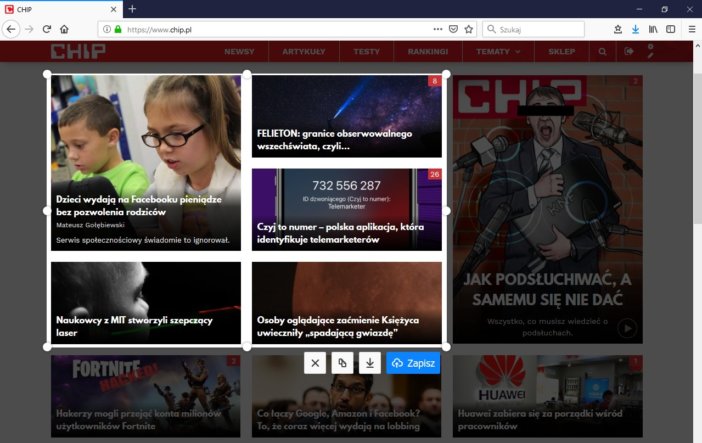Image resolution: width=702 pixels, height=443 pixels.
Task: Click the top-middle selection edge handle
Action: click(247, 74)
